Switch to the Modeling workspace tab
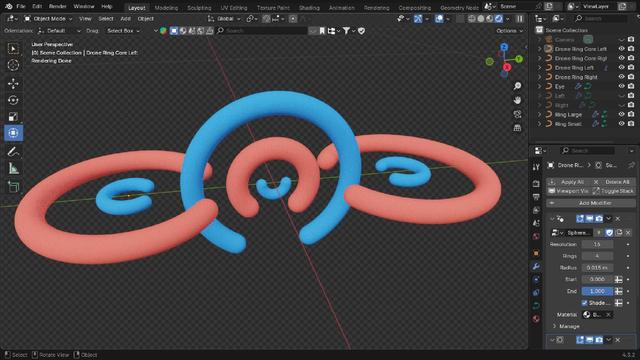640x360 pixels. (x=166, y=8)
